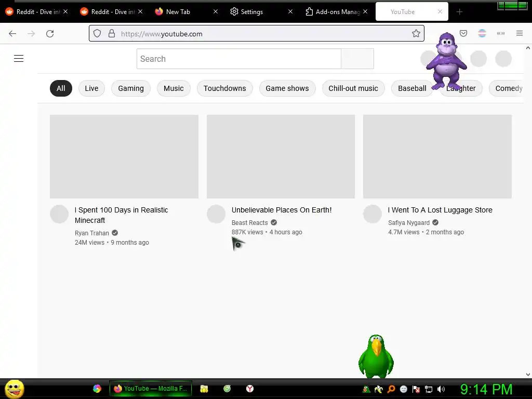Open the Realistic Minecraft video thumbnail
This screenshot has width=532, height=399.
[124, 156]
